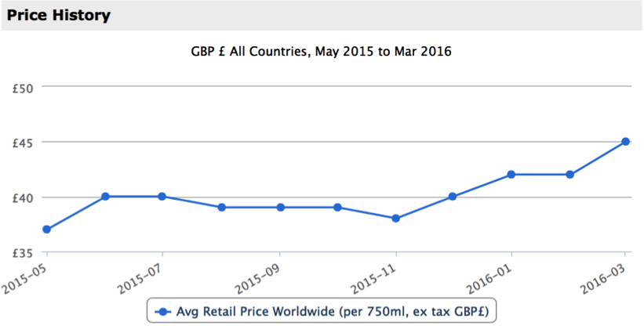The width and height of the screenshot is (644, 333).
Task: Click the November 2015 low point at £38
Action: pos(396,219)
